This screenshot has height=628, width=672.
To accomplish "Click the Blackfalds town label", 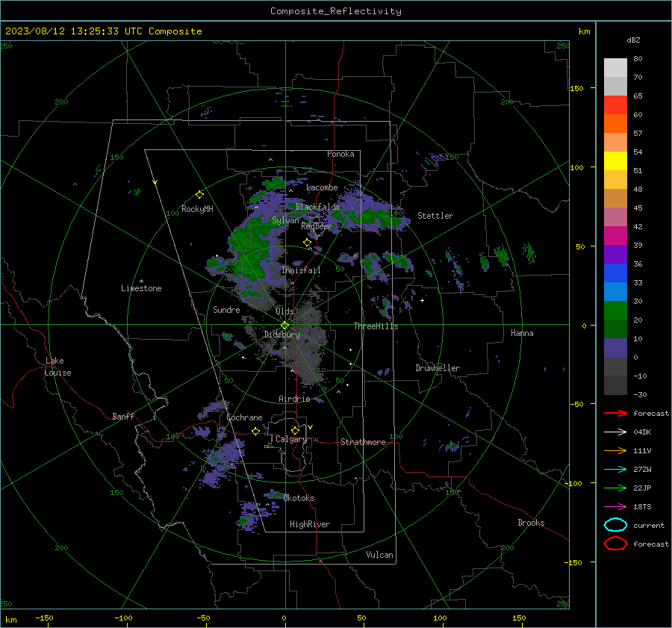I will pyautogui.click(x=317, y=207).
